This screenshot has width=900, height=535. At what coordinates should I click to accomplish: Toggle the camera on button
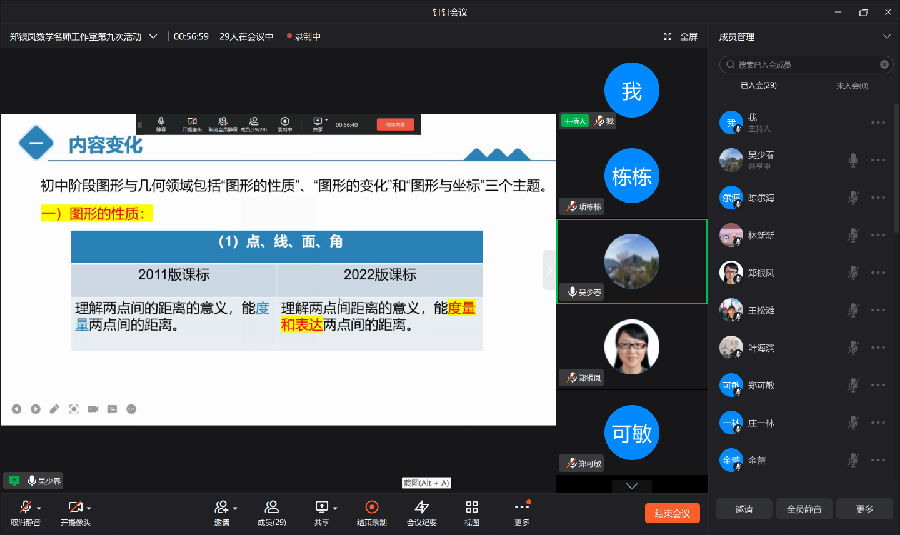point(73,508)
